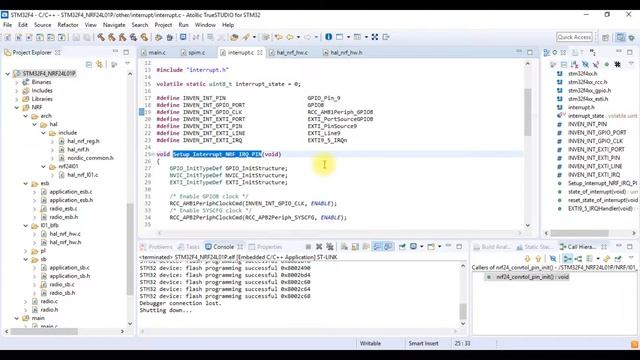Expand the Binaries tree node
This screenshot has width=640, height=360.
[x=17, y=82]
